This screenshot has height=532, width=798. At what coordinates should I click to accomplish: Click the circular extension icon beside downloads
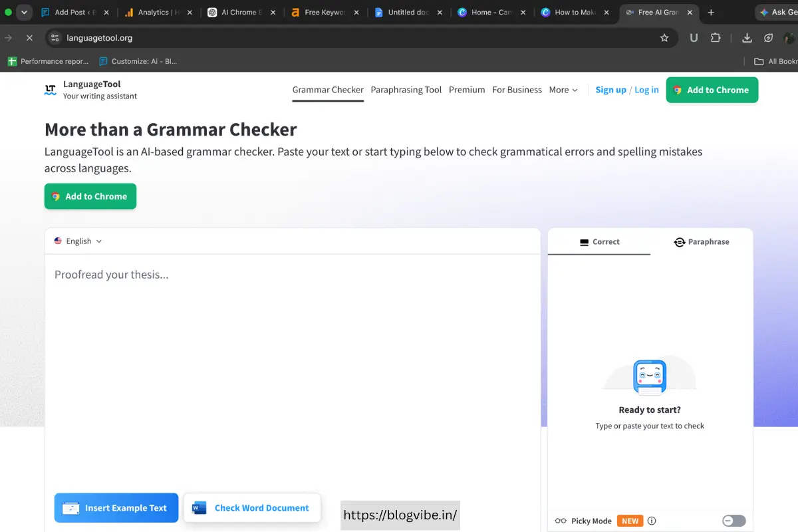coord(769,38)
